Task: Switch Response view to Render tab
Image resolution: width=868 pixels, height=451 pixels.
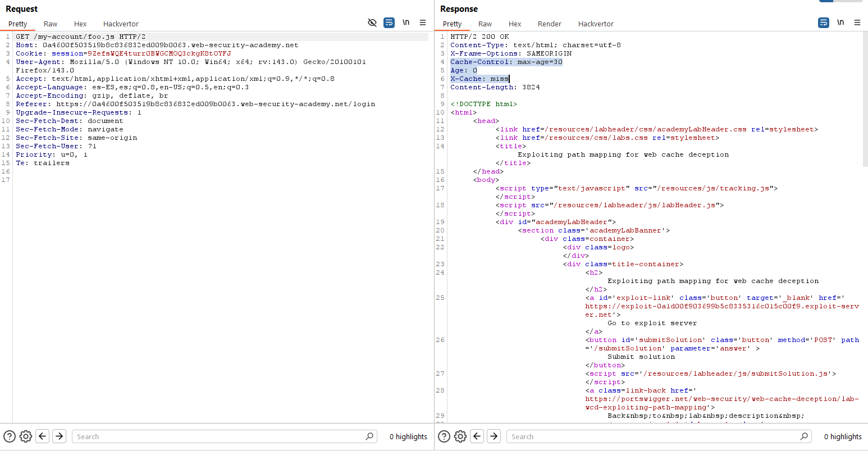Action: tap(549, 24)
